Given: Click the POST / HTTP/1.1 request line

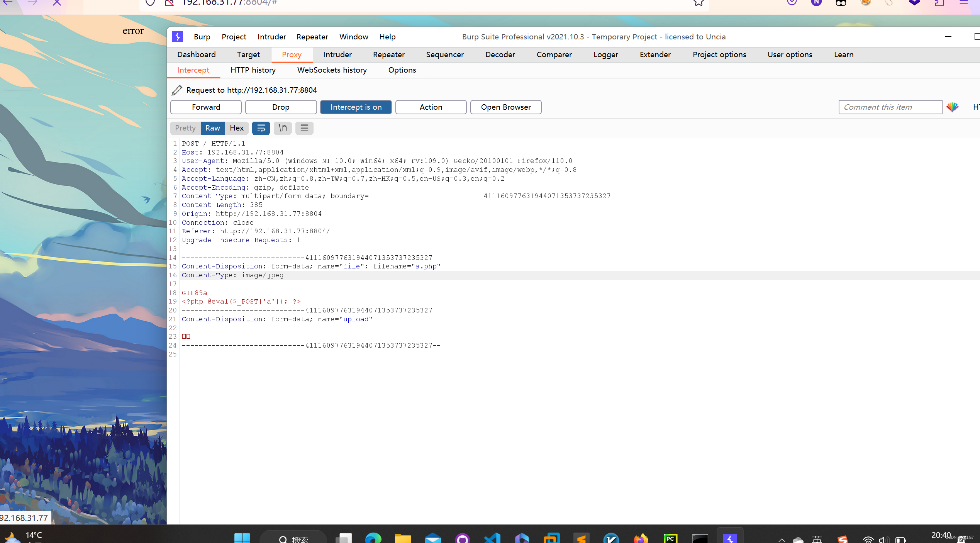Looking at the screenshot, I should tap(214, 144).
